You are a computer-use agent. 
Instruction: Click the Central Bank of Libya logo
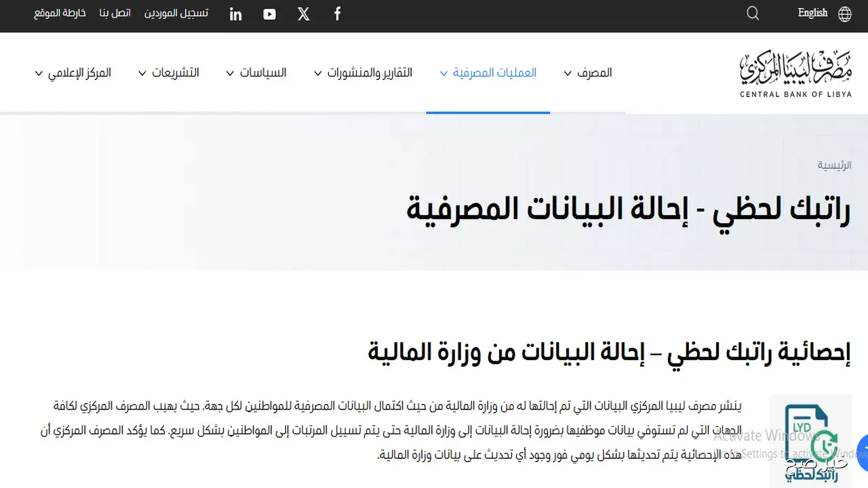[x=795, y=72]
